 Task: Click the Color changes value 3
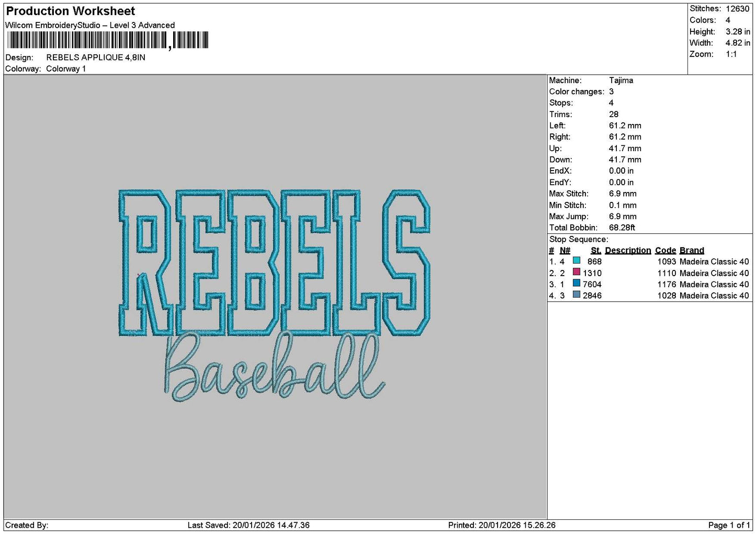tap(612, 92)
